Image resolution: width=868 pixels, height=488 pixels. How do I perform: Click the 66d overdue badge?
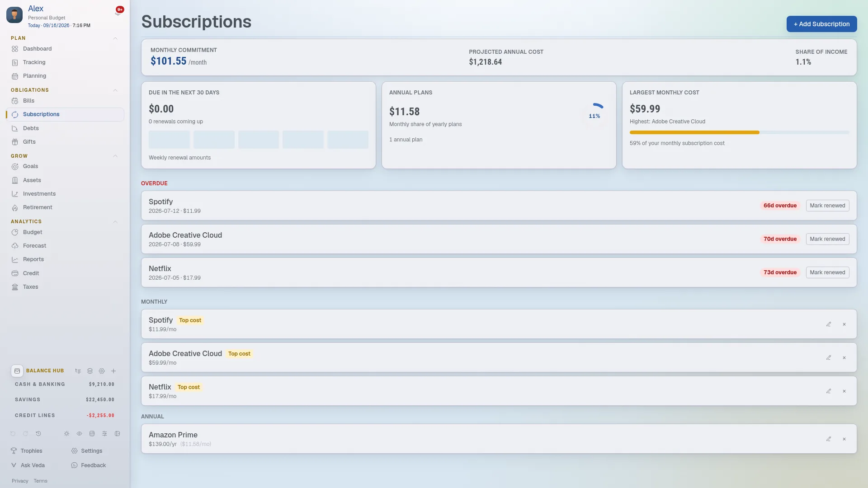tap(780, 206)
